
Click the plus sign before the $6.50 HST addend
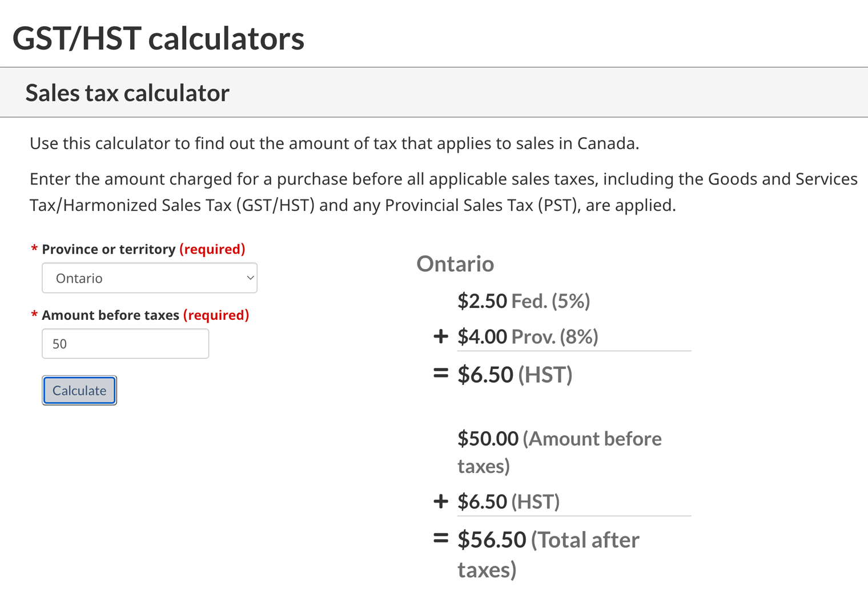coord(440,501)
